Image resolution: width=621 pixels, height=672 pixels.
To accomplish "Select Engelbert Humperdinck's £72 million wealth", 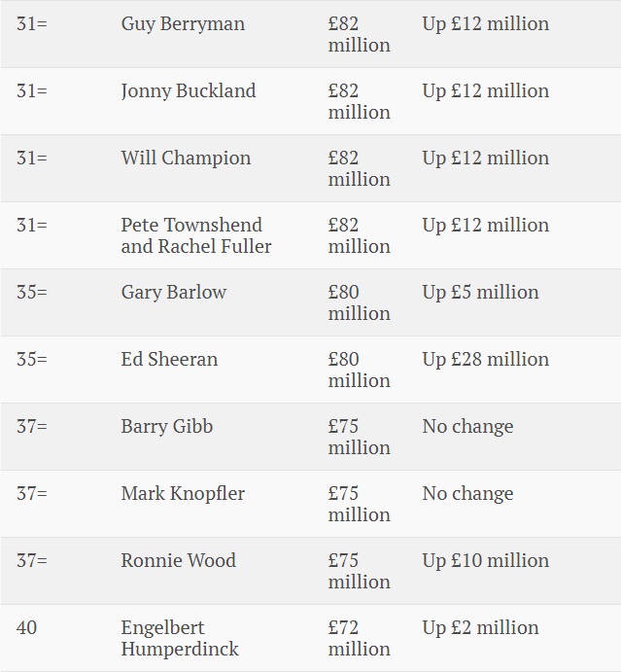I will coord(360,639).
